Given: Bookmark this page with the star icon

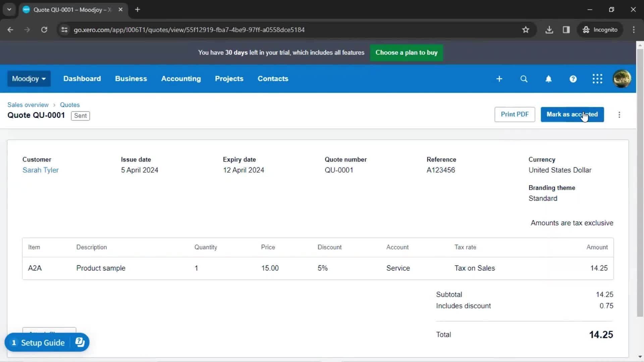Looking at the screenshot, I should [526, 30].
